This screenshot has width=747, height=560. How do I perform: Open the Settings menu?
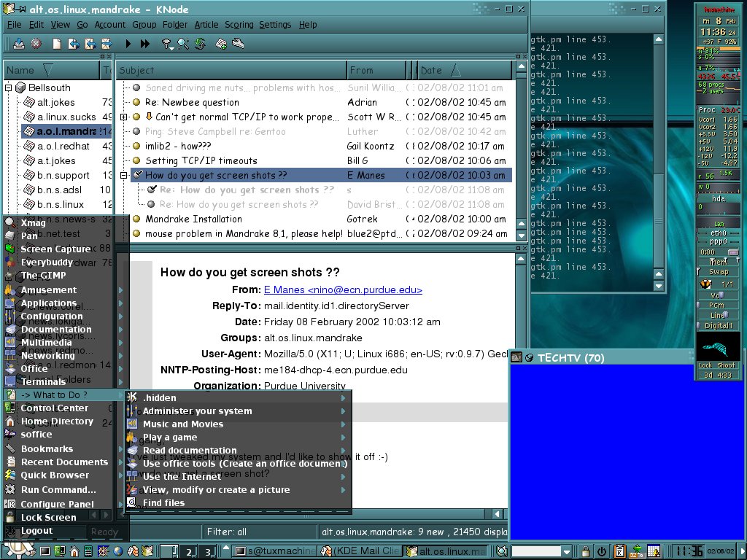click(275, 24)
